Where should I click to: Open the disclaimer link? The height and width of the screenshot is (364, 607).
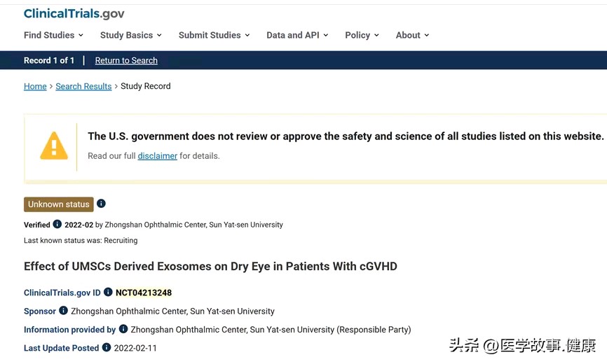pyautogui.click(x=158, y=155)
